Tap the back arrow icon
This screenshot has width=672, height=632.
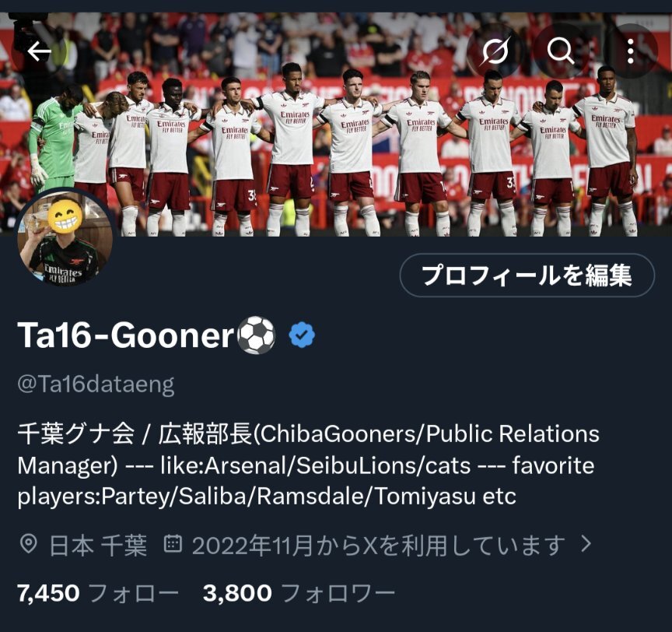click(x=39, y=51)
